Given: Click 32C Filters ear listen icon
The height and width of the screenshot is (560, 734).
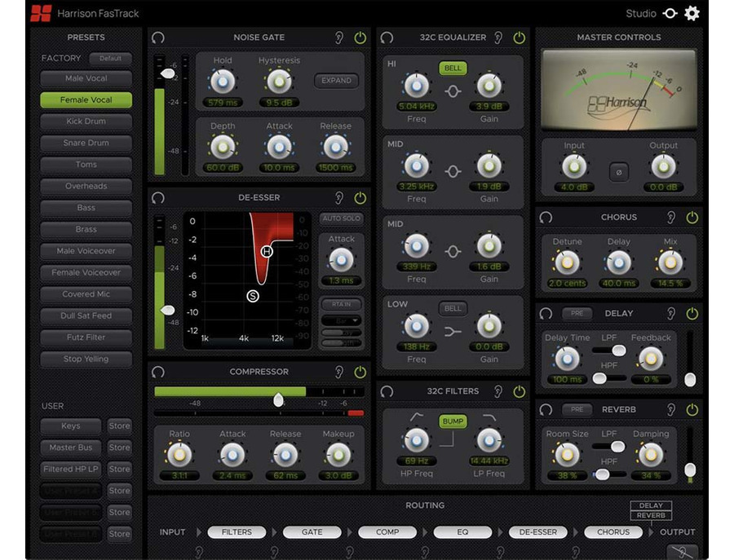Looking at the screenshot, I should [498, 391].
